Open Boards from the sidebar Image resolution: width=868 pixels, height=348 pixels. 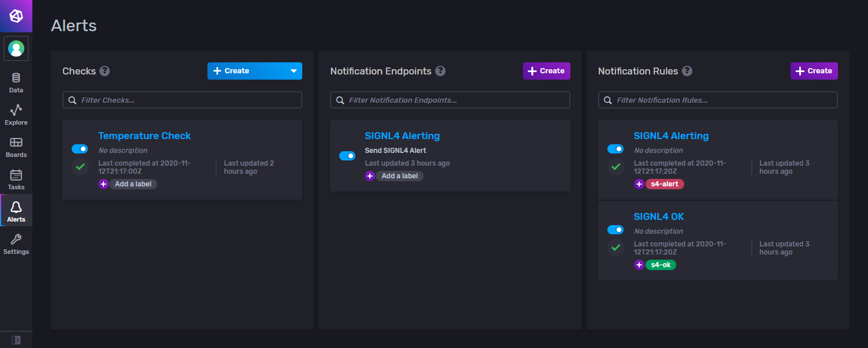[16, 147]
